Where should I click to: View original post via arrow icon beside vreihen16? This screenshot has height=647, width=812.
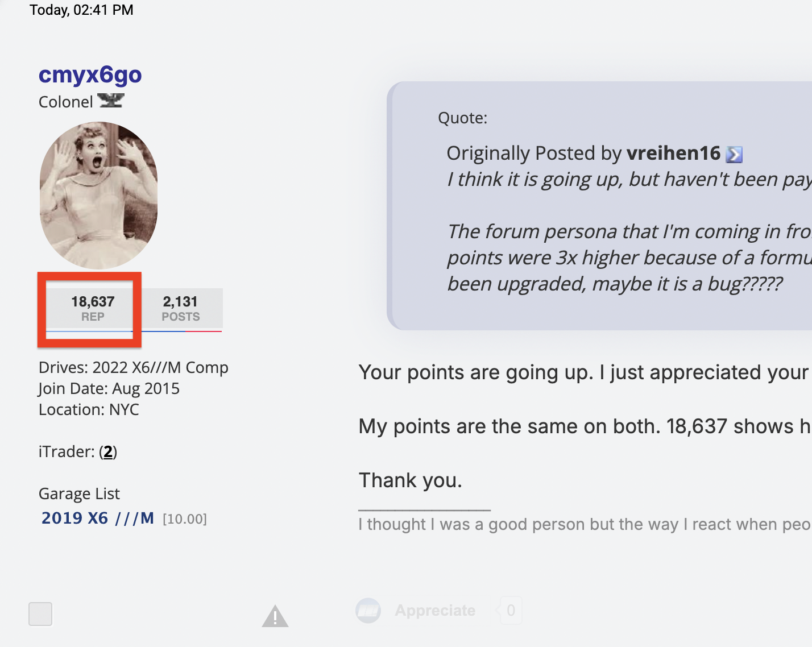point(735,155)
